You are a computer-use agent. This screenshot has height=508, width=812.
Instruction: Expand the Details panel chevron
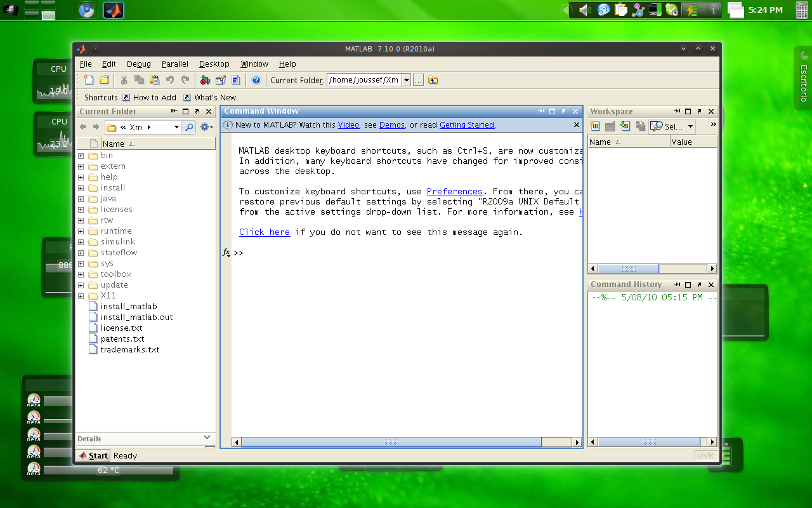[207, 438]
